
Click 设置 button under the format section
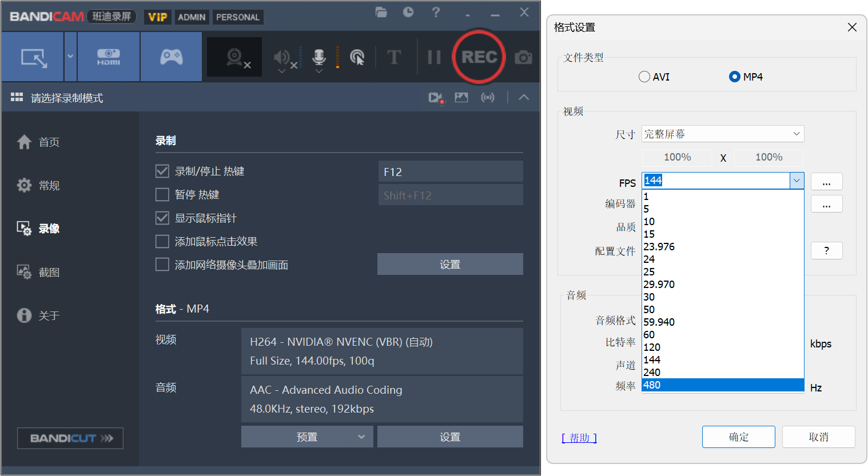pyautogui.click(x=450, y=437)
